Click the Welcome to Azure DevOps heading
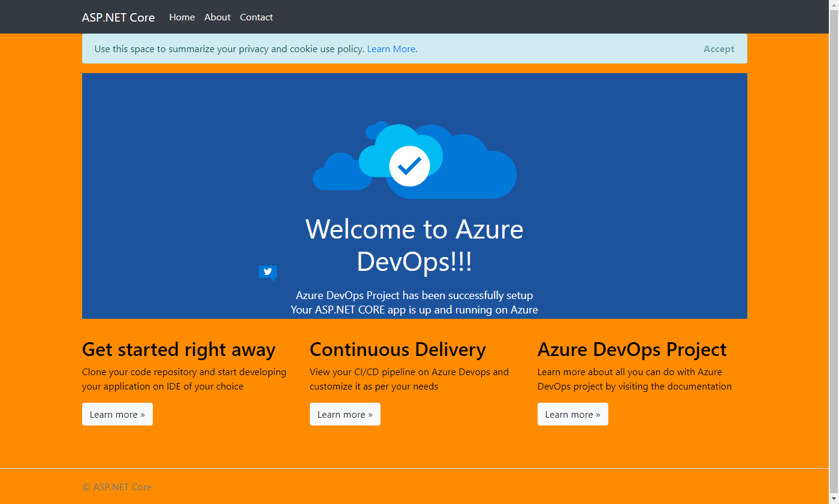 click(x=414, y=245)
